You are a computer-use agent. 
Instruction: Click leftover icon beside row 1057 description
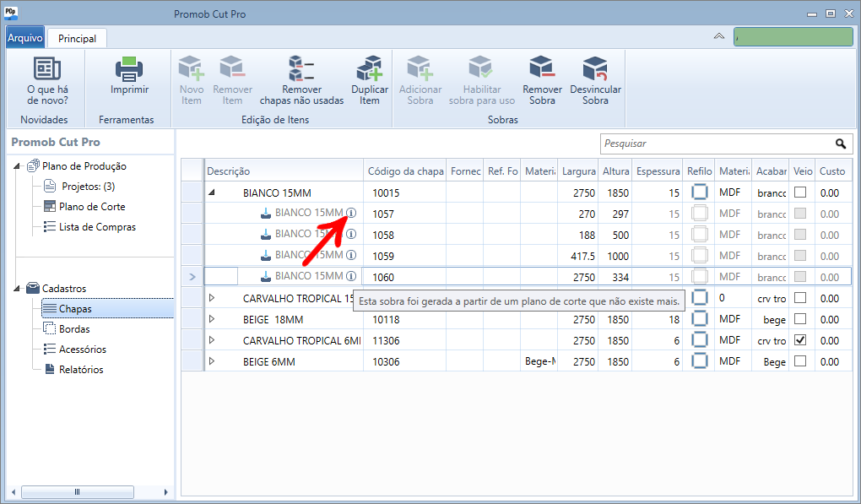pos(266,213)
